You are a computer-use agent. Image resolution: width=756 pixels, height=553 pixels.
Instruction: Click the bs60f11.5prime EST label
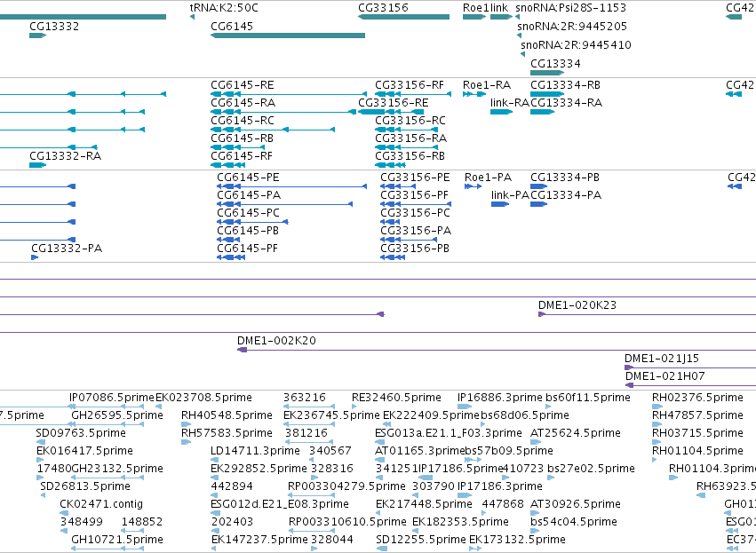pyautogui.click(x=588, y=398)
